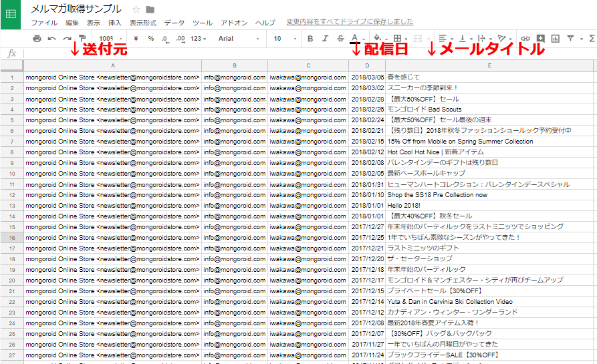Select column A header
597x364 pixels.
[x=113, y=65]
